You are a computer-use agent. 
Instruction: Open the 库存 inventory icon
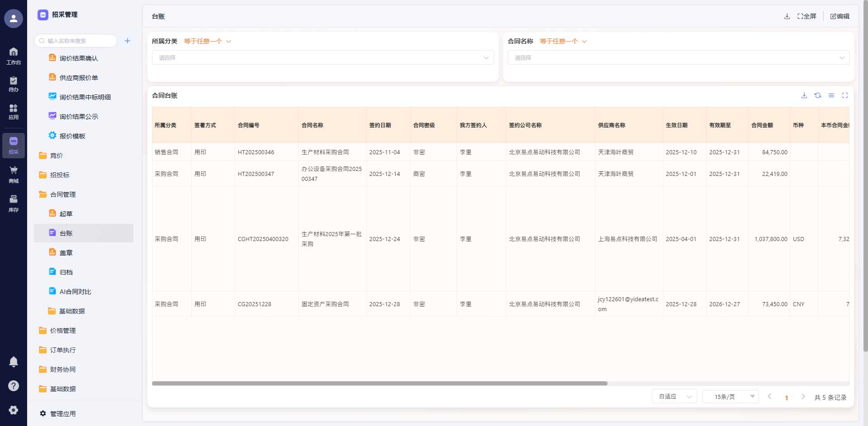click(x=14, y=204)
